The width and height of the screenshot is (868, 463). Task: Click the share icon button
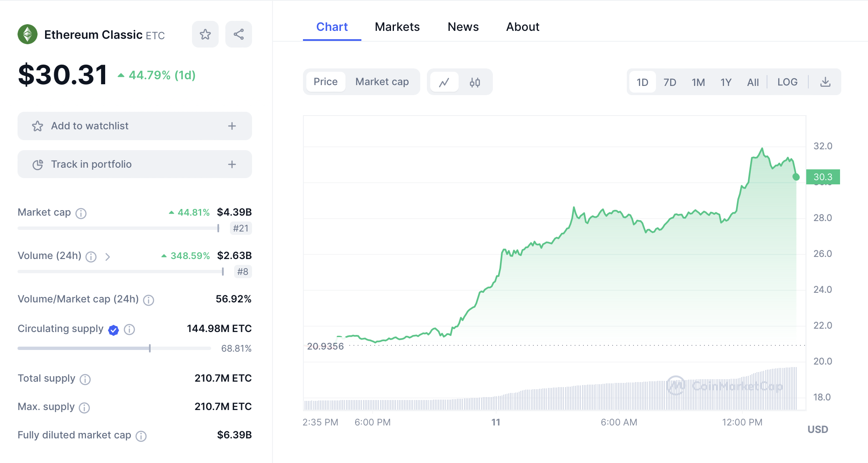coord(239,34)
